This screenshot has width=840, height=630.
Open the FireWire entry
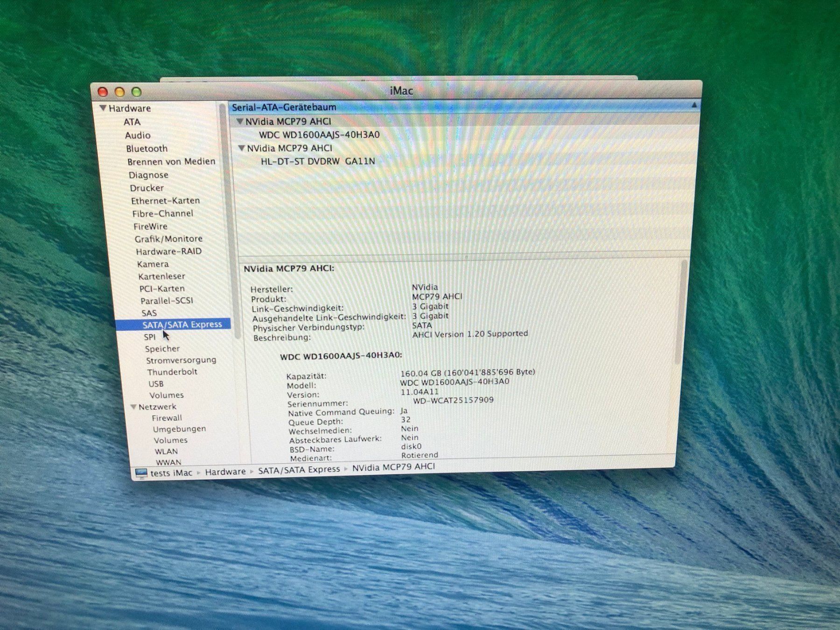(x=150, y=226)
